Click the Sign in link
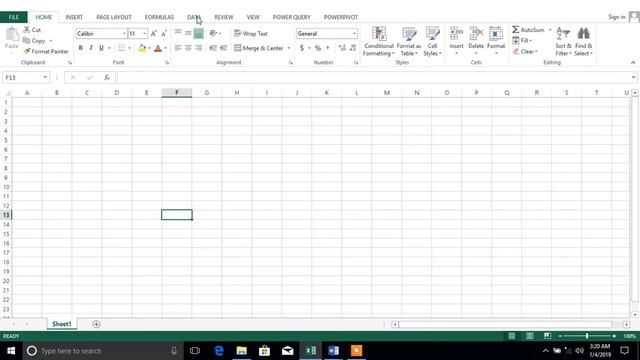Viewport: 640px width, 360px height. [x=616, y=17]
